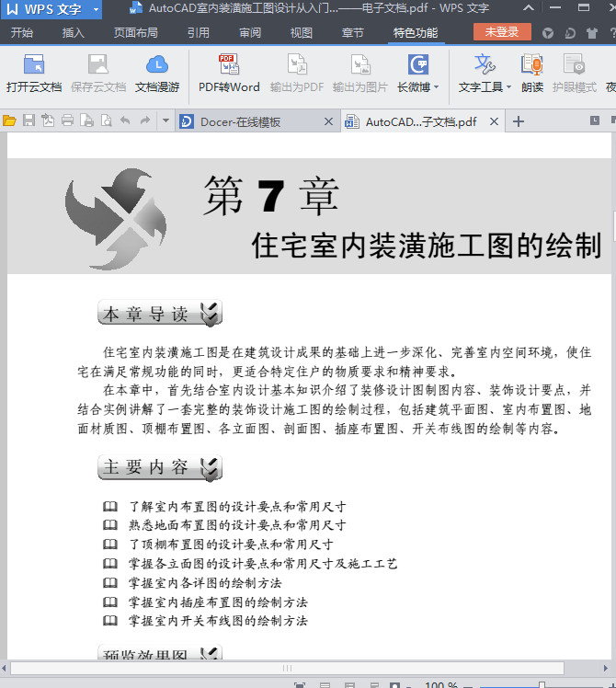This screenshot has height=688, width=616.
Task: Expand quick access toolbar dropdown arrow
Action: point(165,120)
